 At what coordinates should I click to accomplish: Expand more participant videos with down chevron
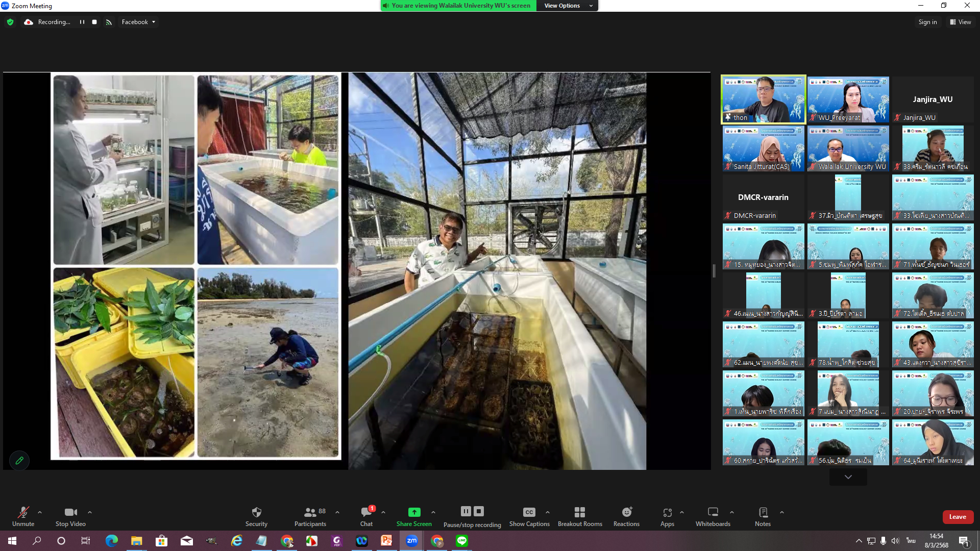[848, 477]
